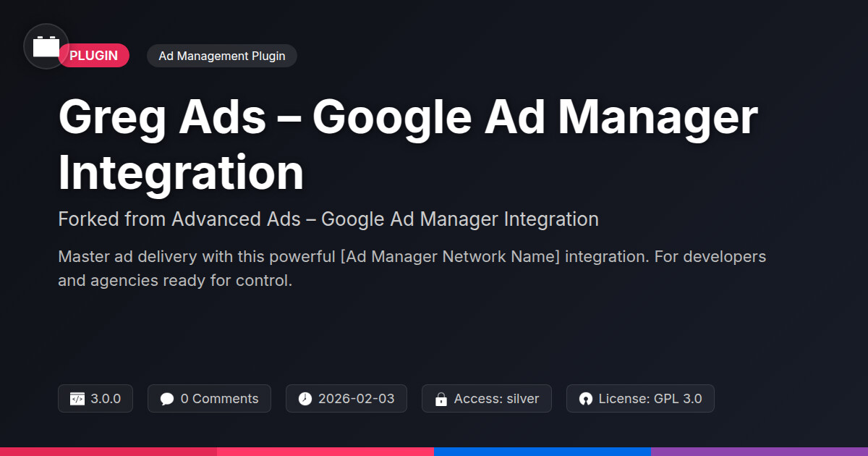Screen dimensions: 868x456
Task: Select the 2026-02-03 date text
Action: tap(357, 399)
